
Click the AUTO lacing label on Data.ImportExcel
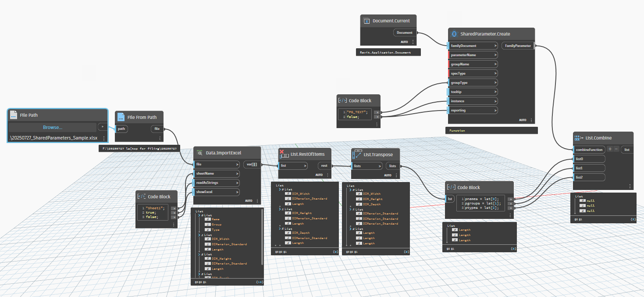click(249, 200)
